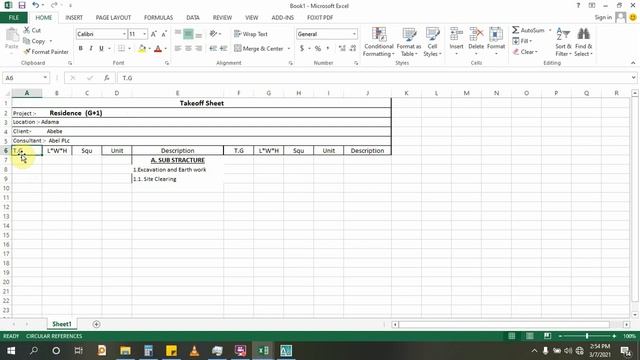Click the Fill Color swatch
Viewport: 640px width, 360px height.
142,49
